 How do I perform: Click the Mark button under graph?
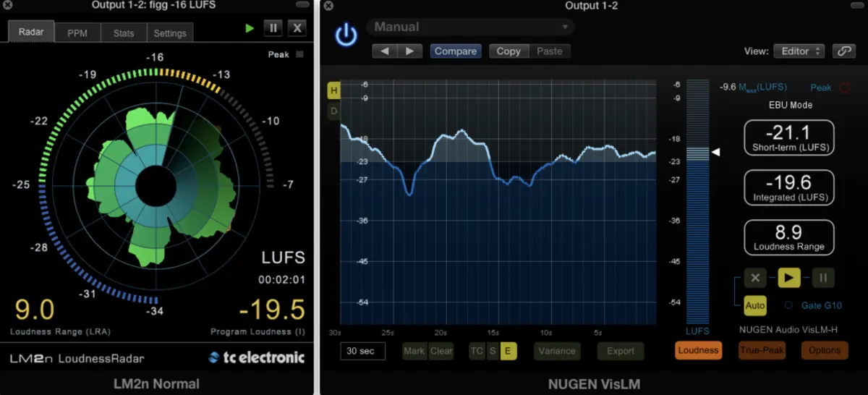(x=414, y=351)
